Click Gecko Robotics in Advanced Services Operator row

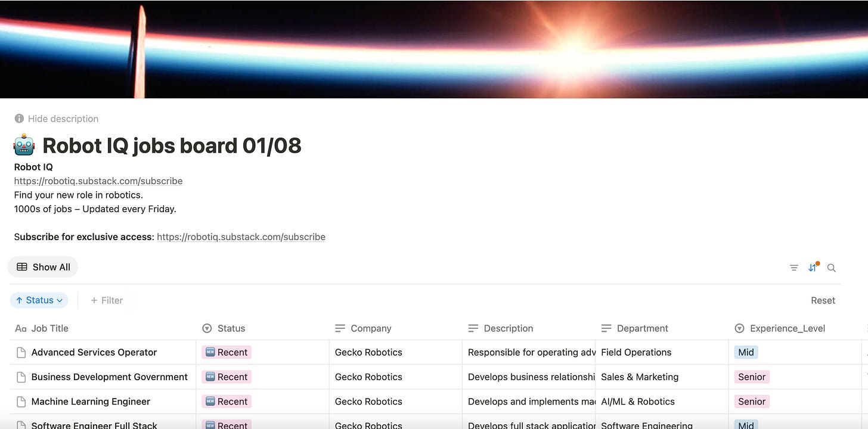click(x=368, y=352)
